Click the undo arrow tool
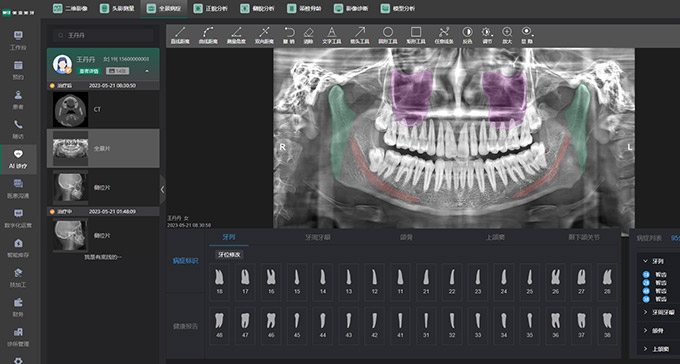Image resolution: width=680 pixels, height=364 pixels. point(289,35)
